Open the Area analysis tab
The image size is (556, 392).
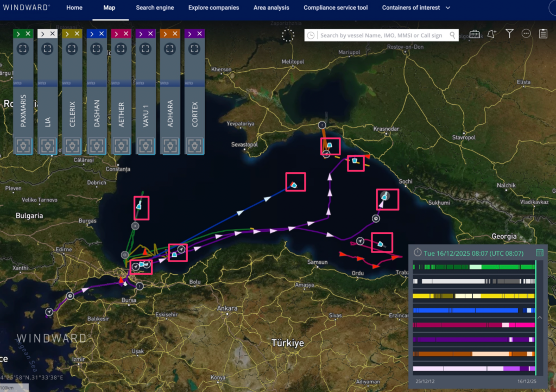point(271,8)
